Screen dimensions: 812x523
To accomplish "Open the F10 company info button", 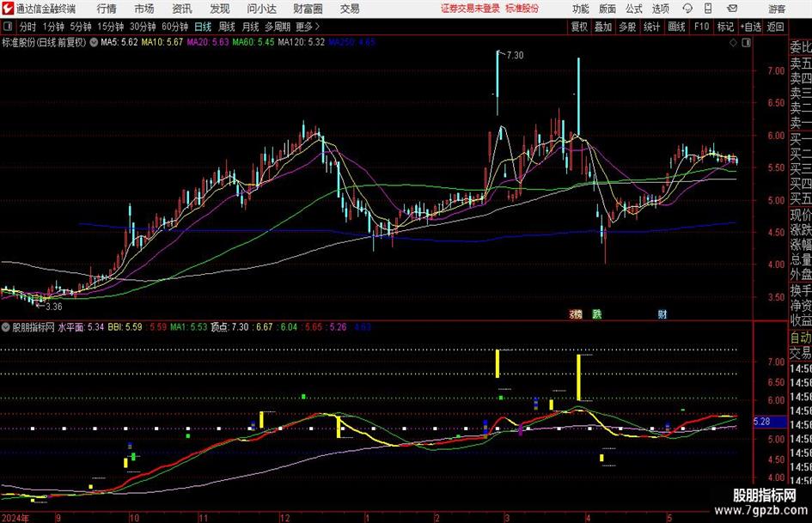I will (702, 27).
